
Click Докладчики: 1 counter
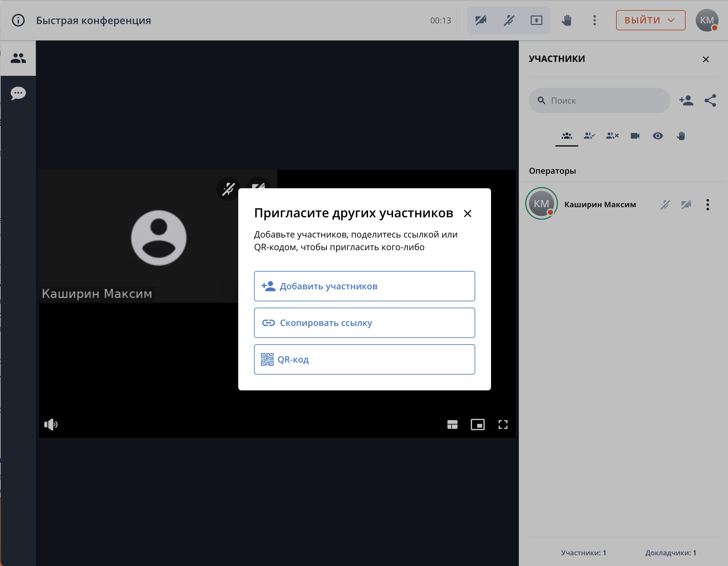click(x=671, y=553)
